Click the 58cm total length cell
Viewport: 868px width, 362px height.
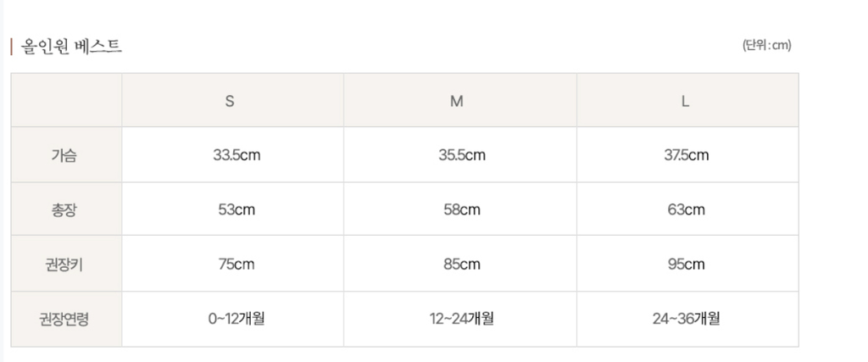click(462, 209)
